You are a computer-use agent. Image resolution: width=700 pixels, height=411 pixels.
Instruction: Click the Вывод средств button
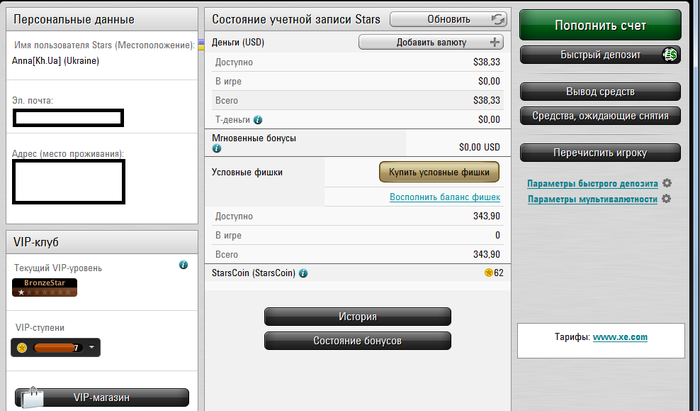click(600, 91)
